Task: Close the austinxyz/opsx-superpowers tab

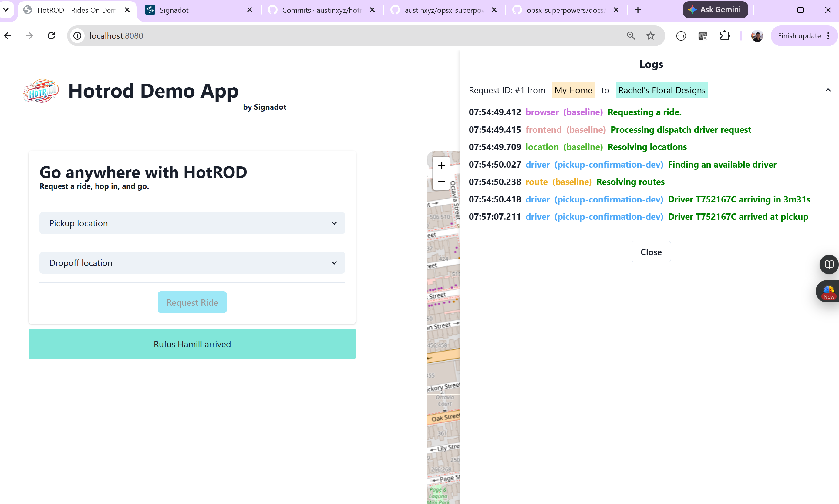Action: (494, 10)
